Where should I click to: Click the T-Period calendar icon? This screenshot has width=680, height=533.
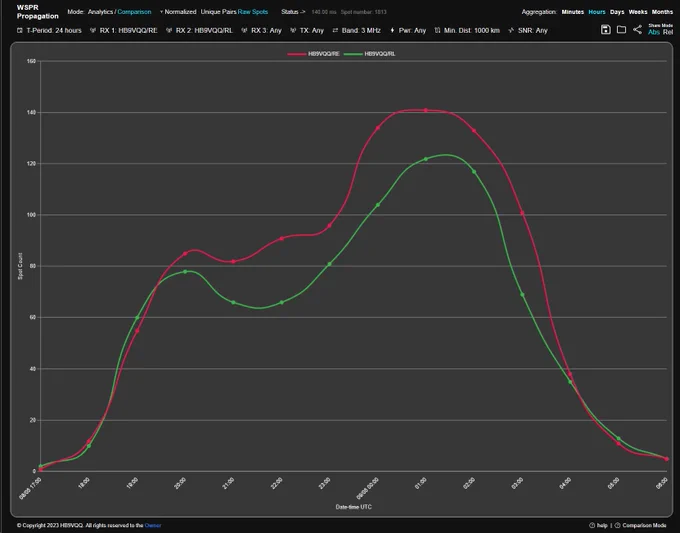click(20, 30)
